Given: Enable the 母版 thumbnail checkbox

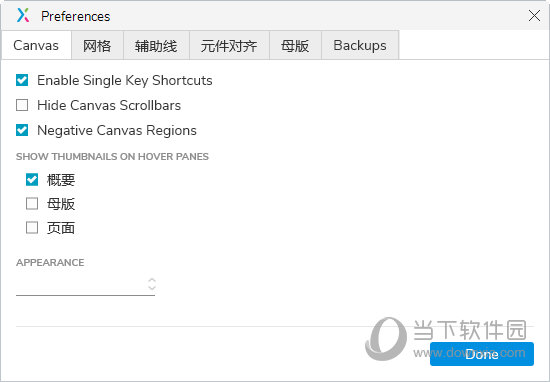Looking at the screenshot, I should [32, 204].
